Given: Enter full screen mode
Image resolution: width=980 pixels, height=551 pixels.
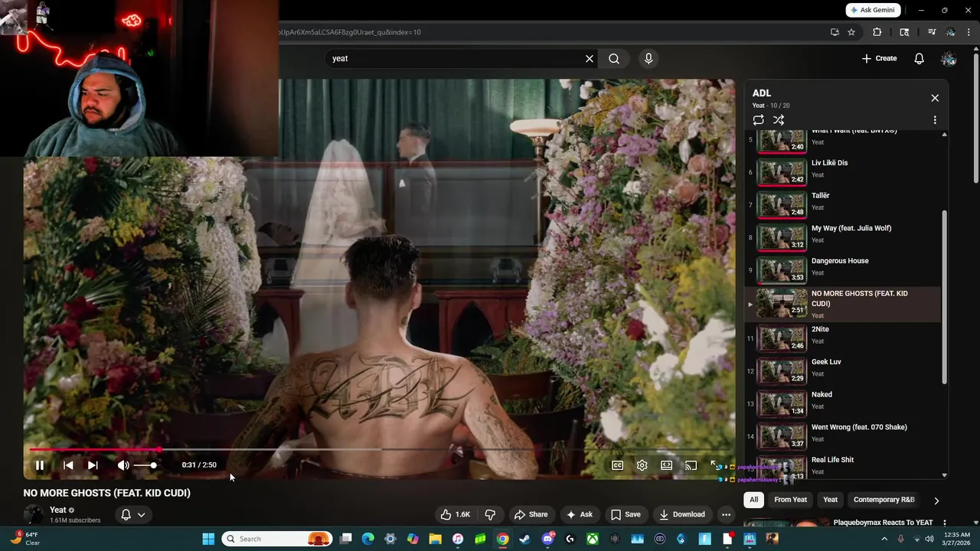Looking at the screenshot, I should point(715,465).
